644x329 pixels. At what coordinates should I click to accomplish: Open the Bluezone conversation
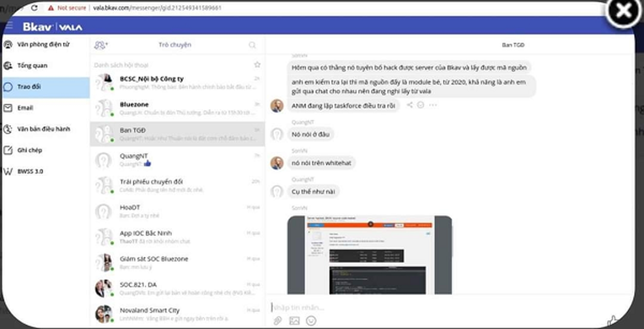point(177,108)
